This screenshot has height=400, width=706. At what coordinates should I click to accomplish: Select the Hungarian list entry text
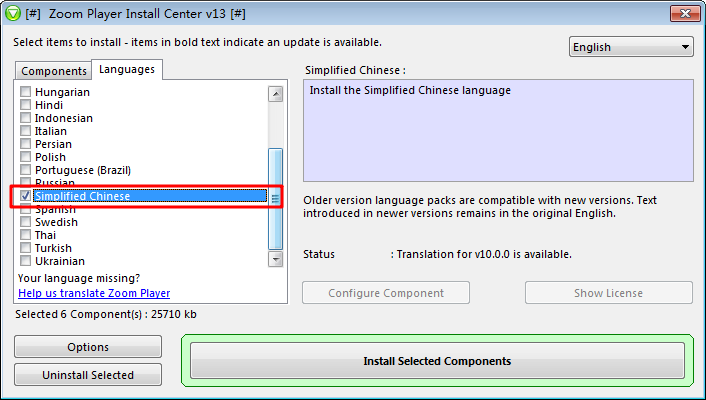(x=62, y=92)
